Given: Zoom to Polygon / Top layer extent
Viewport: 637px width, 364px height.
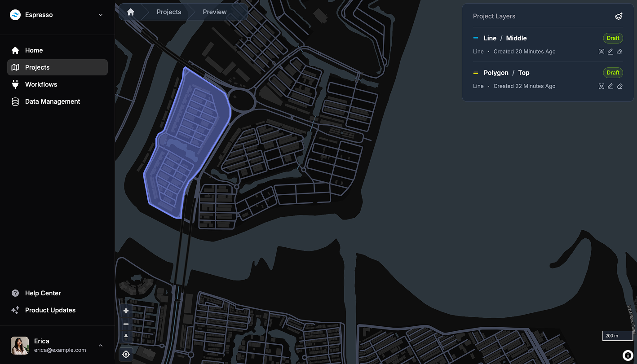Looking at the screenshot, I should point(602,86).
